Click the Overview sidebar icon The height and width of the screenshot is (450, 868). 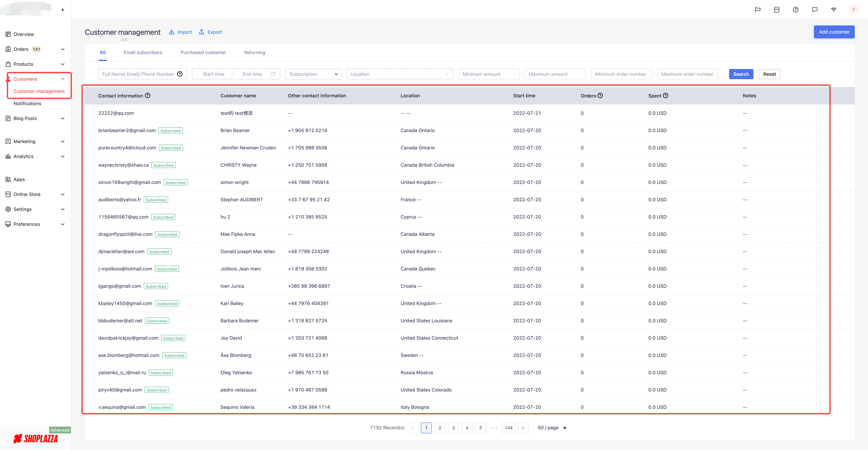[x=8, y=34]
